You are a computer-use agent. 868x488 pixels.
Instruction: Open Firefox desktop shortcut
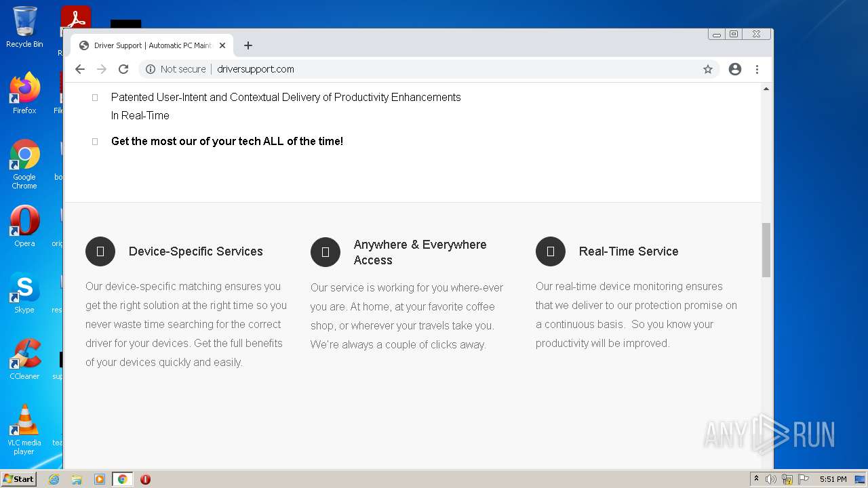pyautogui.click(x=24, y=94)
